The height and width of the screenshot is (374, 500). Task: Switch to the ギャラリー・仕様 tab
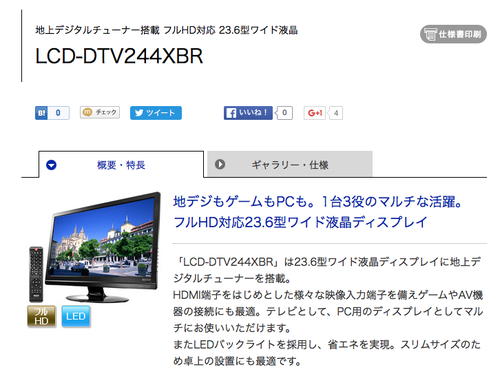pyautogui.click(x=290, y=164)
